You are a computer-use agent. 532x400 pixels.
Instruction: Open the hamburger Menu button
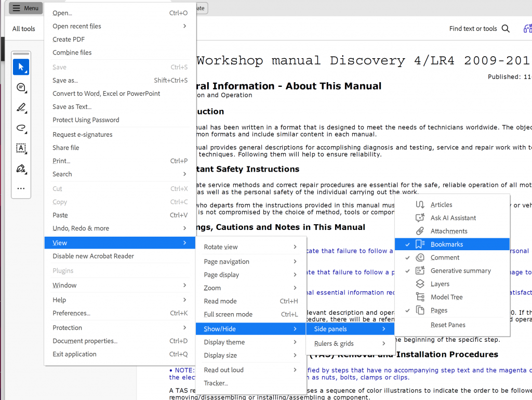point(26,8)
